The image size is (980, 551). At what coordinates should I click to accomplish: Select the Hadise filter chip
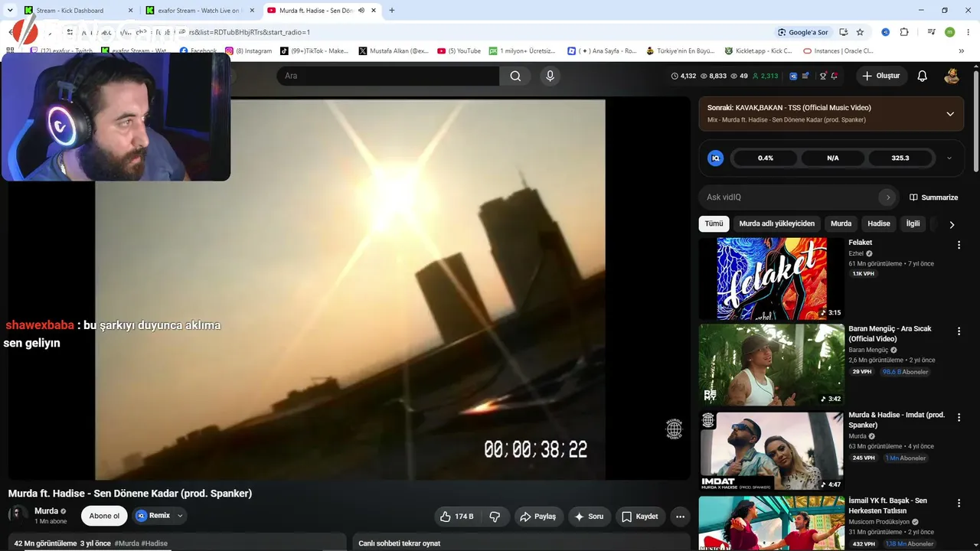click(879, 223)
